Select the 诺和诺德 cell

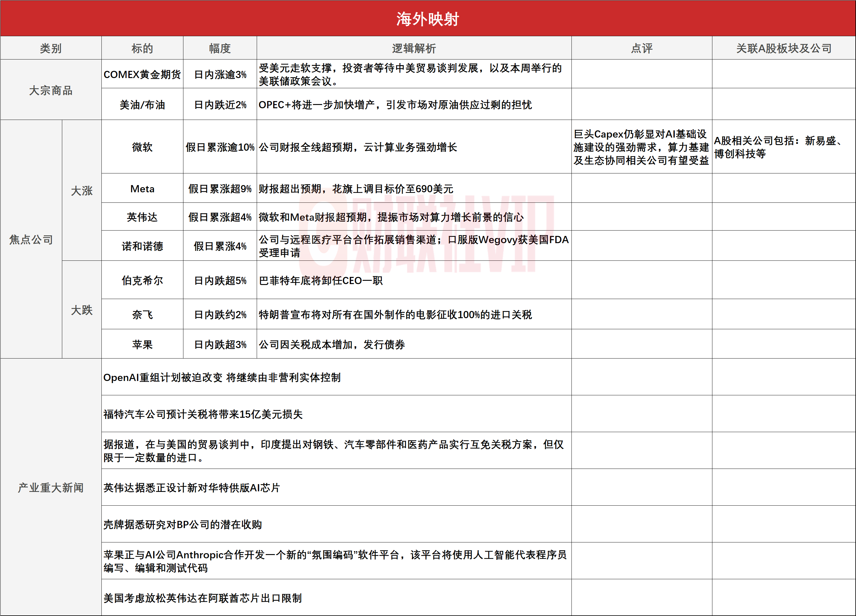(x=142, y=246)
